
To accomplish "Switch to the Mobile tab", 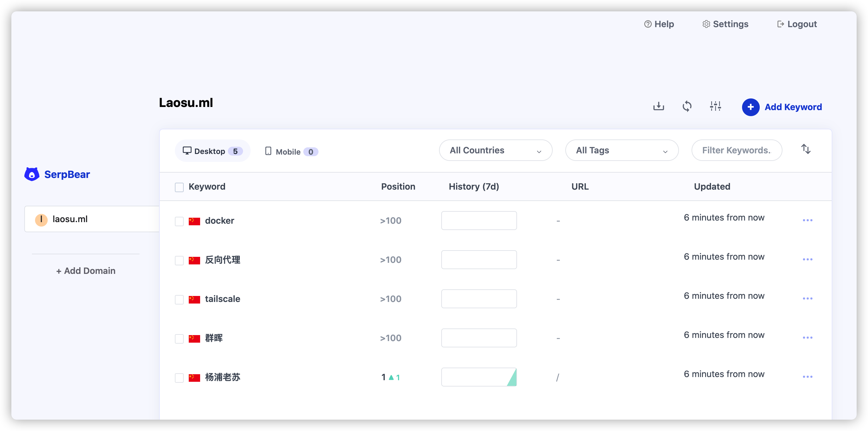I will [291, 151].
